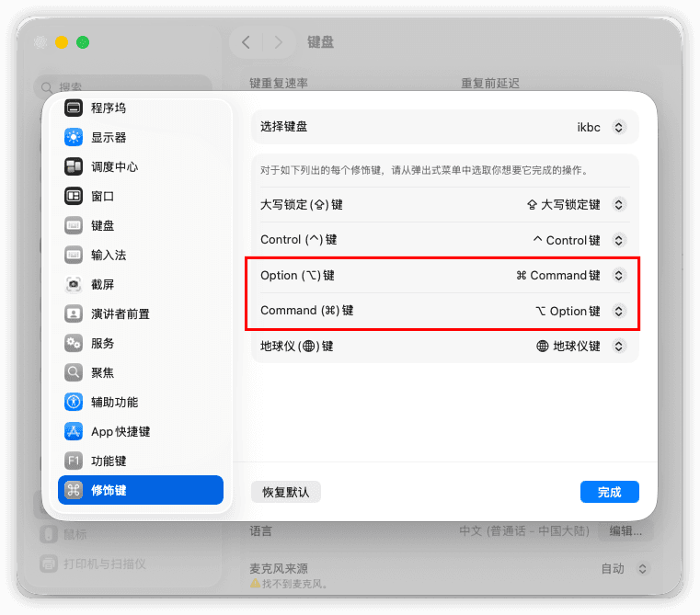Image resolution: width=700 pixels, height=615 pixels.
Task: Click the 恢复默认 button
Action: [286, 492]
